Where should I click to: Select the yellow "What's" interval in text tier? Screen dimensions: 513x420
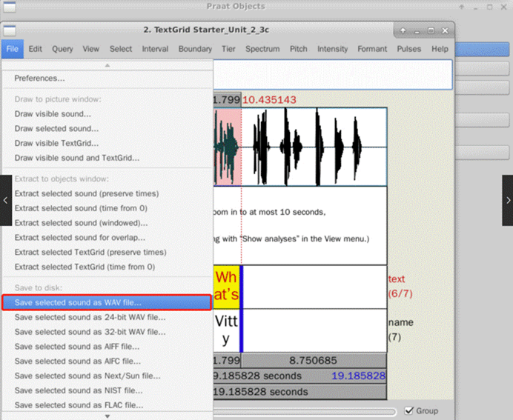[226, 287]
